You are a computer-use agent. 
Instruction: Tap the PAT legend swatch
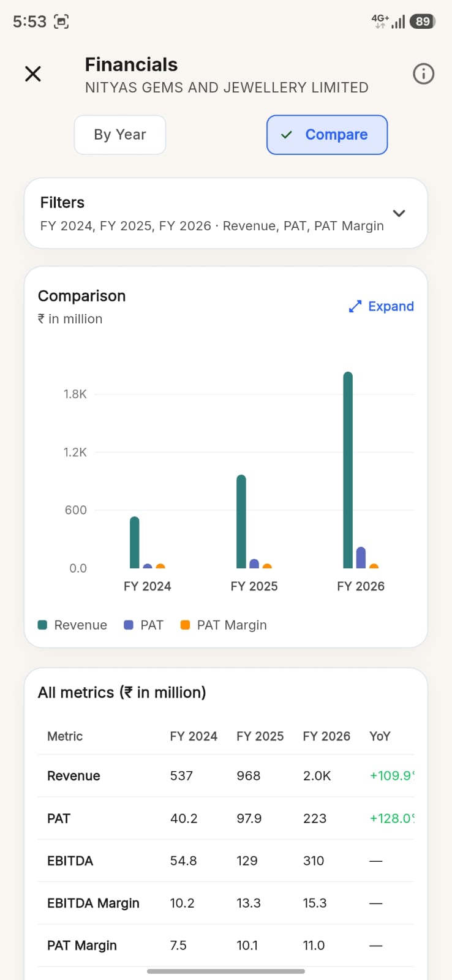click(129, 625)
